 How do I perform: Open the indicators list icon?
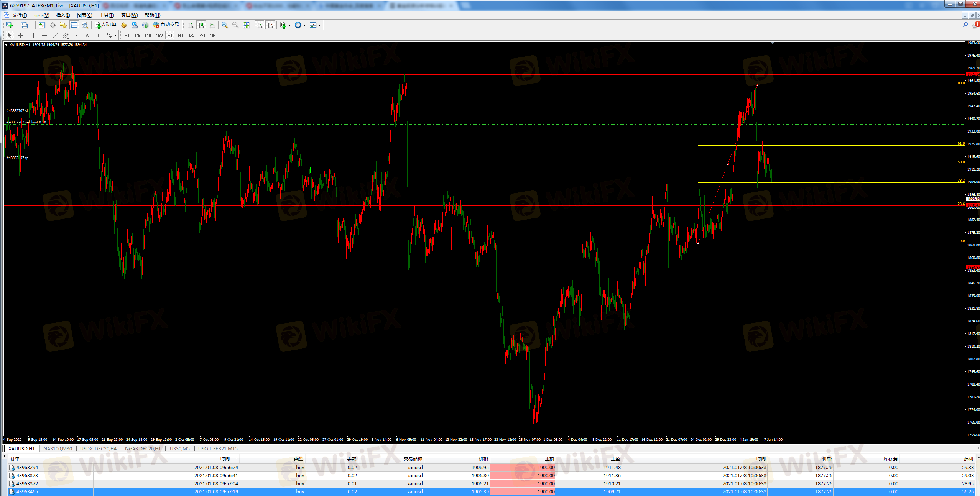[x=283, y=25]
